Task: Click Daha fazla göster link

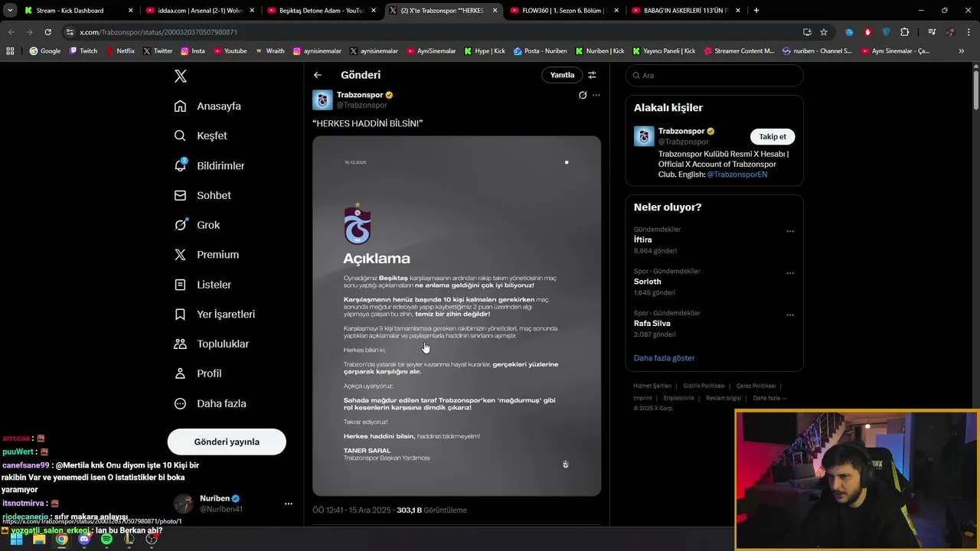Action: click(664, 358)
